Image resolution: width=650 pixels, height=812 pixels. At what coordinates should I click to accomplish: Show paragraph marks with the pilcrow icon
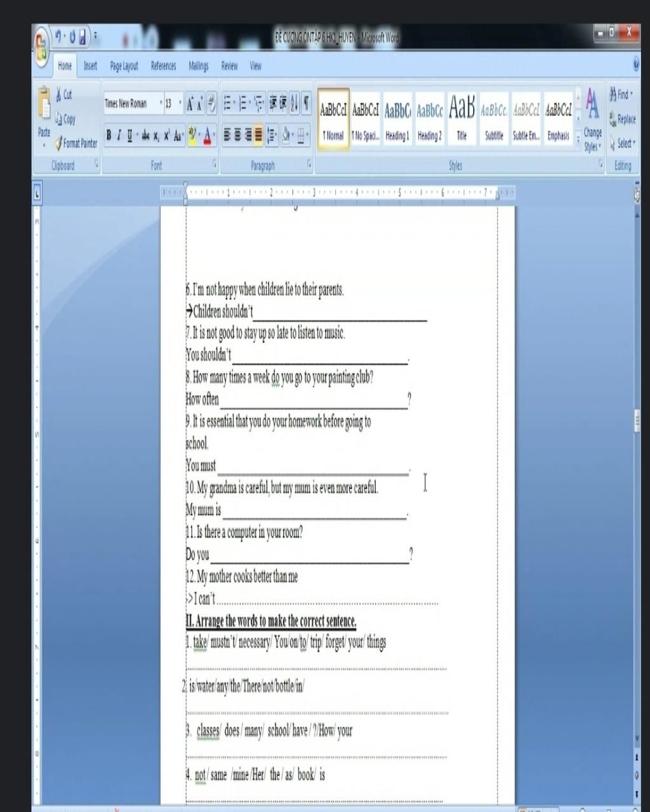click(307, 103)
